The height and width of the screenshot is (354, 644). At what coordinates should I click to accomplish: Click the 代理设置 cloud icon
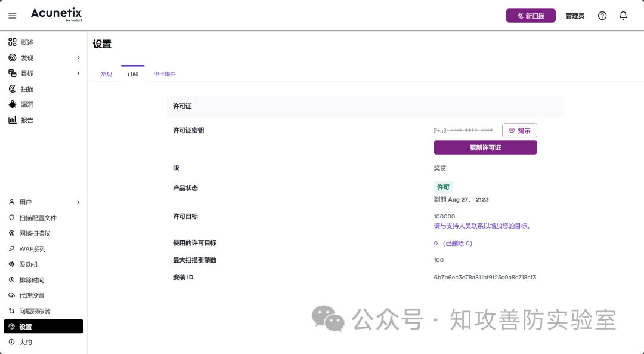(11, 295)
